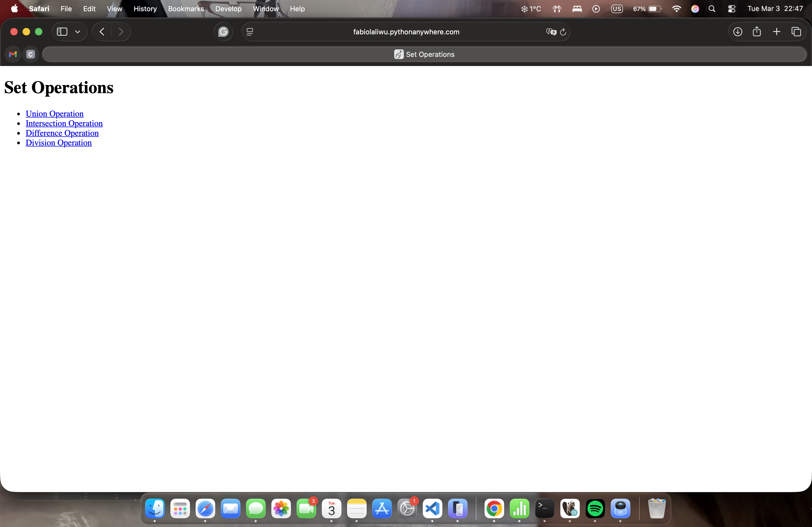Open the translate page icon in address bar
The image size is (812, 527).
(551, 32)
